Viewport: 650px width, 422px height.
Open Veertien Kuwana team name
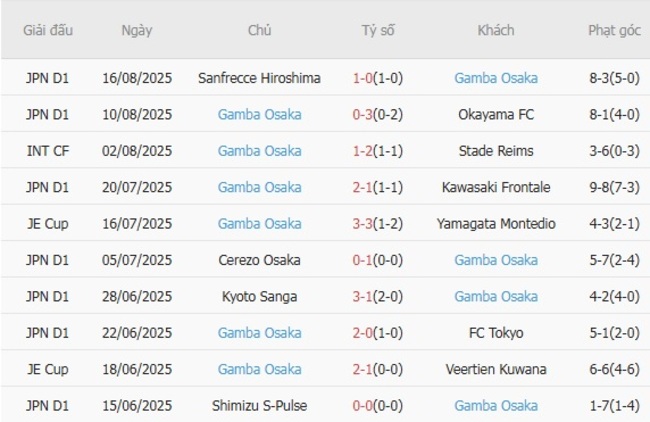[x=495, y=369]
